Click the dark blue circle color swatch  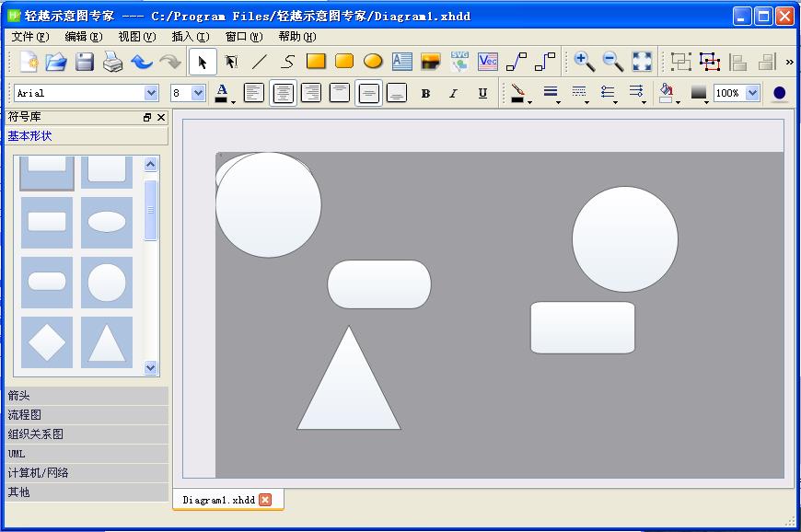pyautogui.click(x=780, y=93)
